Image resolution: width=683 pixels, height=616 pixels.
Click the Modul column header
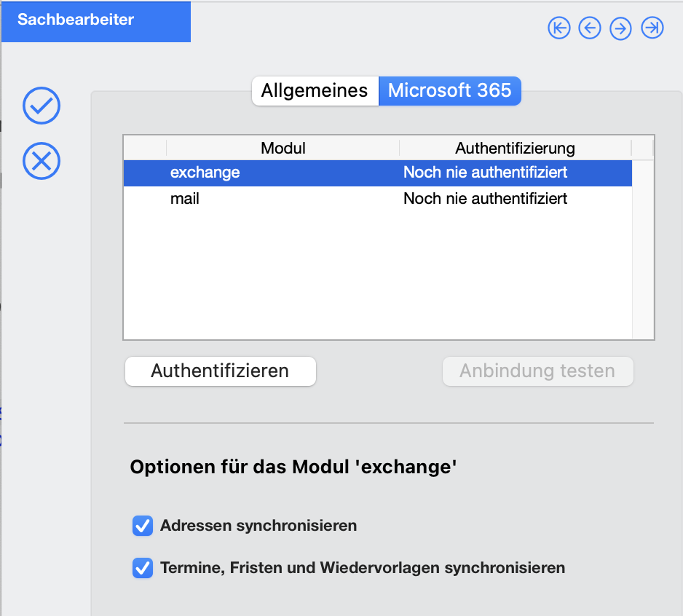click(283, 148)
